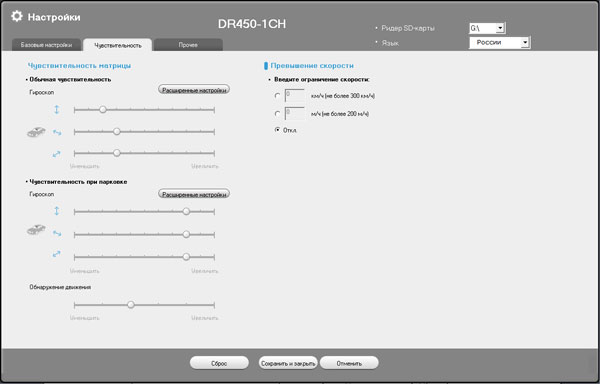600x384 pixels.
Task: Click the side-to-side arrow icon under normal sensitivity
Action: pos(57,132)
